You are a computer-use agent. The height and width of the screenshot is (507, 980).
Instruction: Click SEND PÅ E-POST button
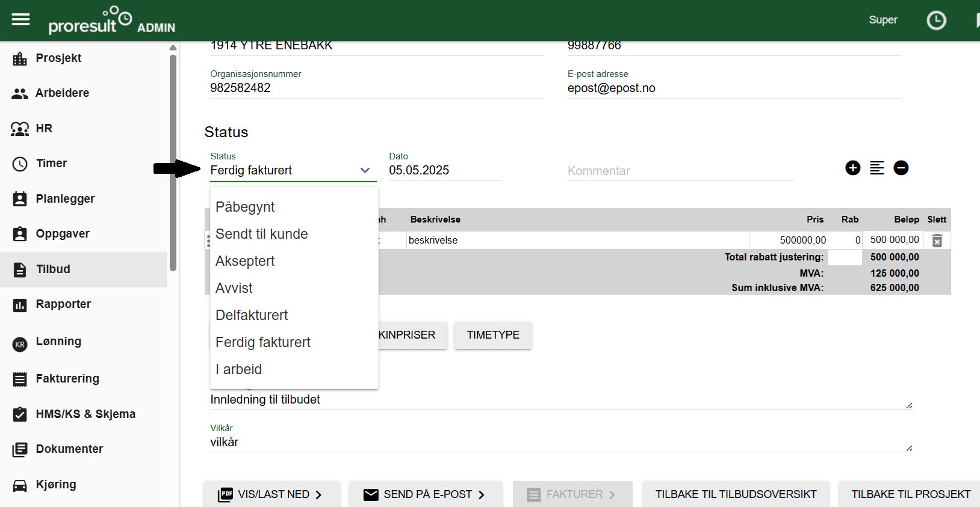pos(426,494)
